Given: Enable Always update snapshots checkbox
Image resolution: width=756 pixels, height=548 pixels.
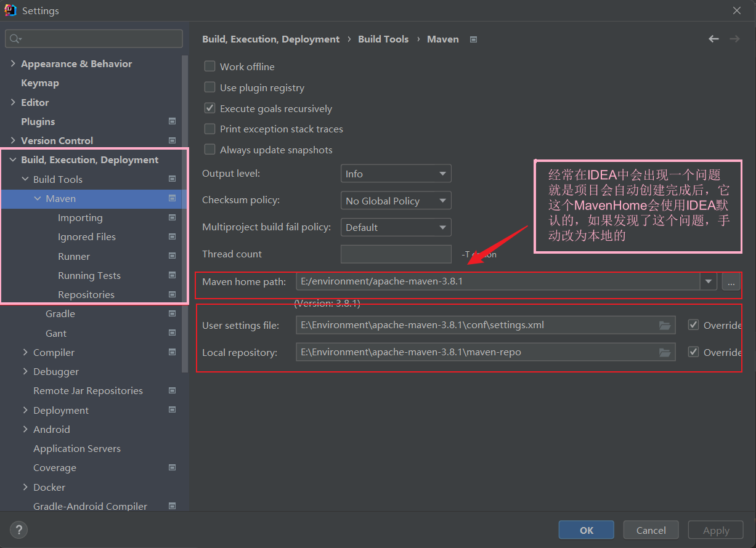Looking at the screenshot, I should [209, 150].
